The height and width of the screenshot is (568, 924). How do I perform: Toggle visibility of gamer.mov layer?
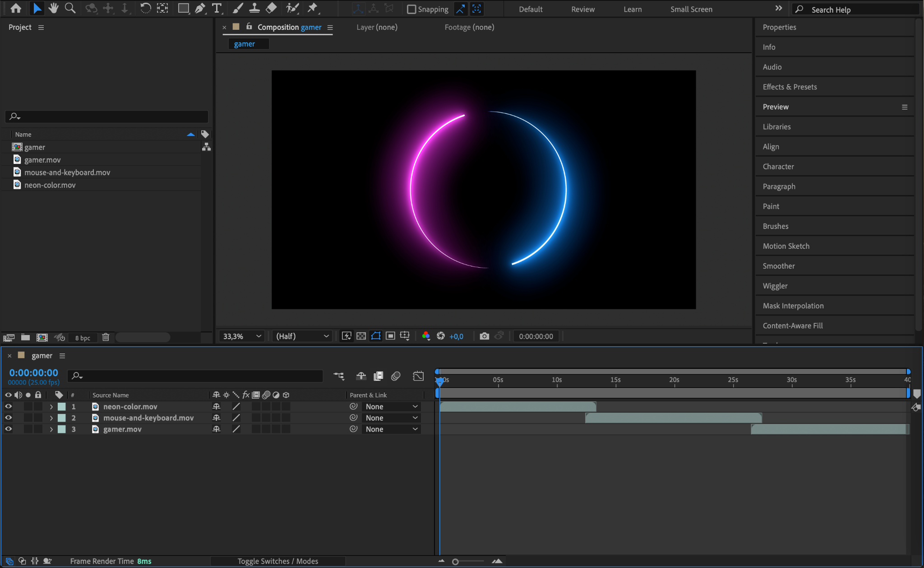(x=8, y=429)
